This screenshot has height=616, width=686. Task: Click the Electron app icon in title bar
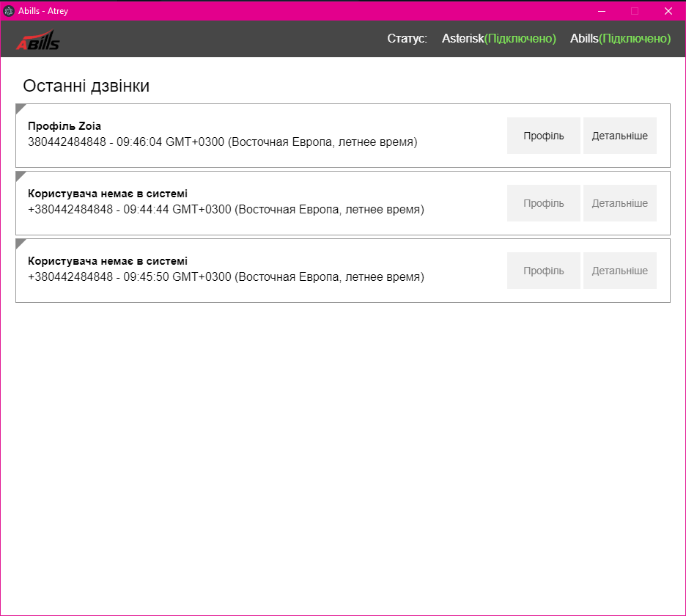[10, 10]
